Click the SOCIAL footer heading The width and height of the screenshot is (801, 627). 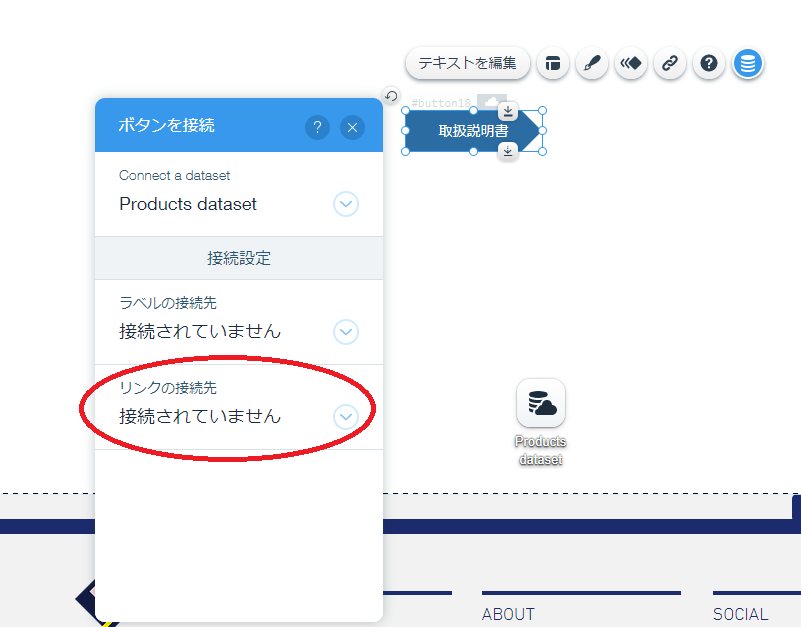tap(740, 614)
